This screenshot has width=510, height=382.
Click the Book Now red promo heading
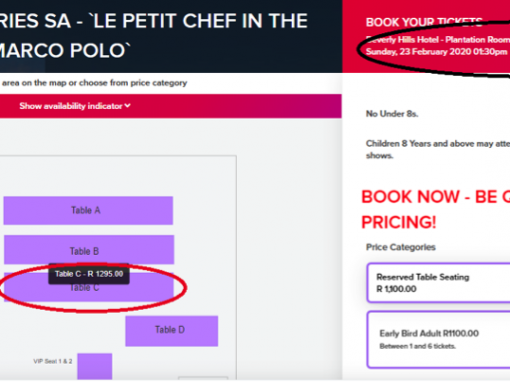[x=436, y=209]
